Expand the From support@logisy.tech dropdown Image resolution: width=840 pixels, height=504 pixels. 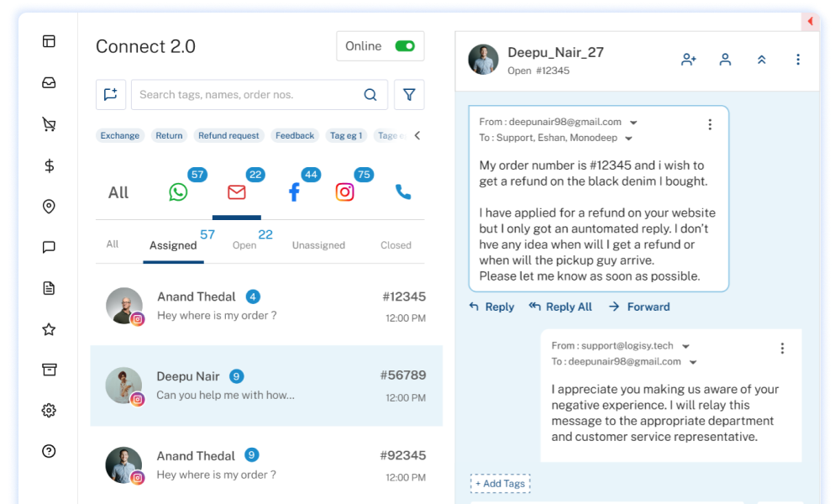(685, 346)
